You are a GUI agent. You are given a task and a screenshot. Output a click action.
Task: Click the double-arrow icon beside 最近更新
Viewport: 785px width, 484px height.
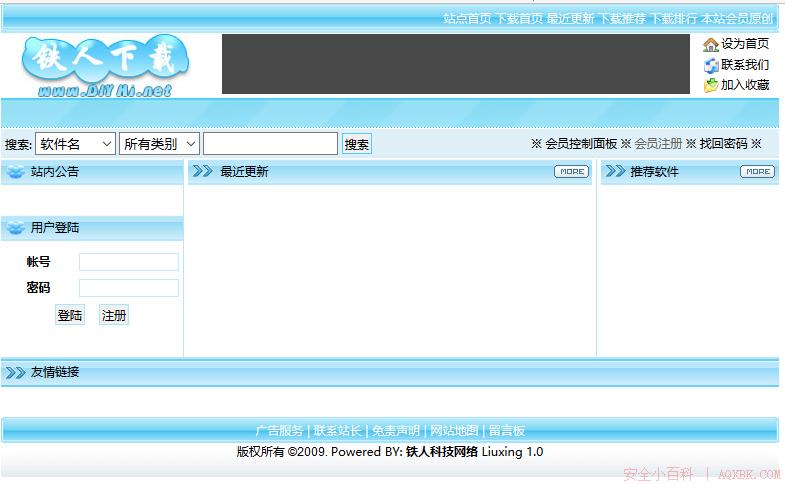[203, 171]
